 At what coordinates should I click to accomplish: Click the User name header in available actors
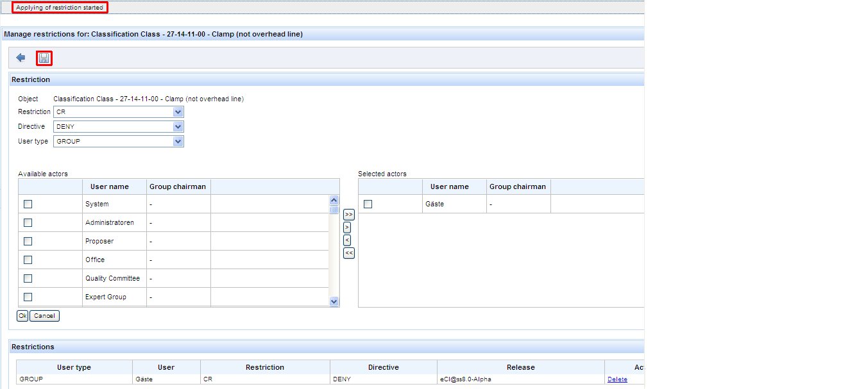pos(110,187)
